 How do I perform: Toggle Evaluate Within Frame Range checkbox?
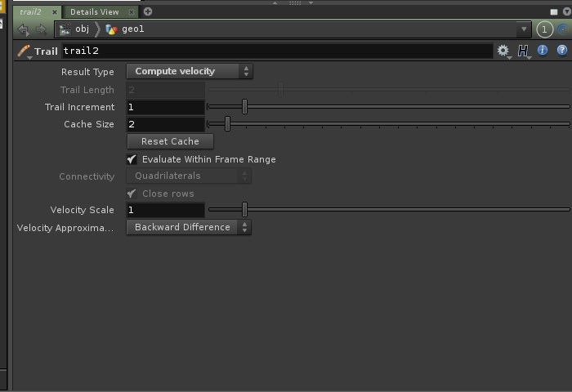click(132, 159)
